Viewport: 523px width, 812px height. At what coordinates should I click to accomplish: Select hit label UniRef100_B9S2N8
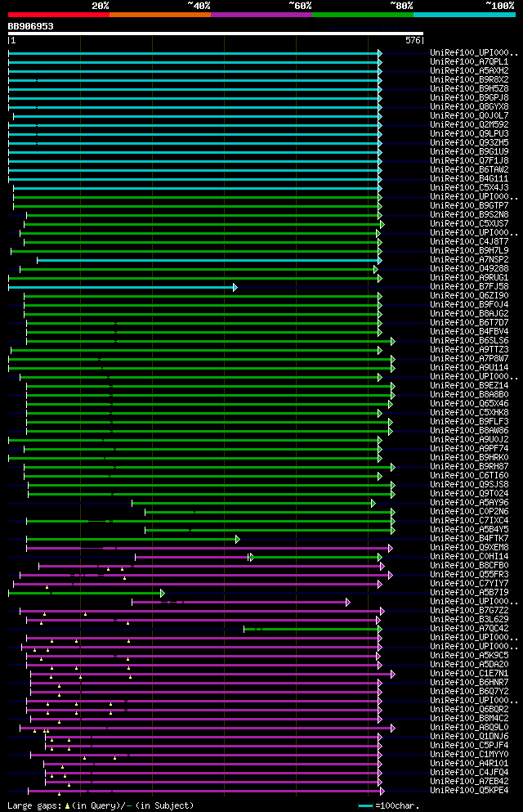point(469,214)
